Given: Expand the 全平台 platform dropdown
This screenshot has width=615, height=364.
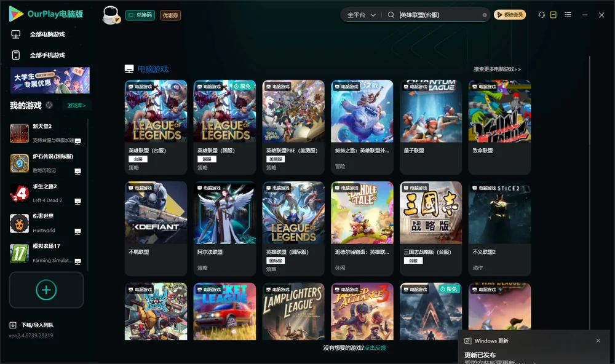Looking at the screenshot, I should click(361, 15).
